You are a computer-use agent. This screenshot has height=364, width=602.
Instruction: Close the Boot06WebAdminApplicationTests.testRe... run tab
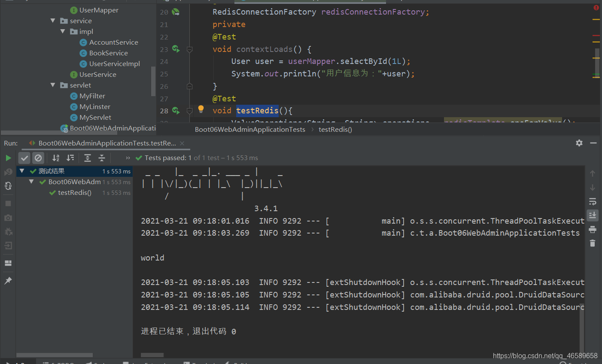[x=182, y=143]
